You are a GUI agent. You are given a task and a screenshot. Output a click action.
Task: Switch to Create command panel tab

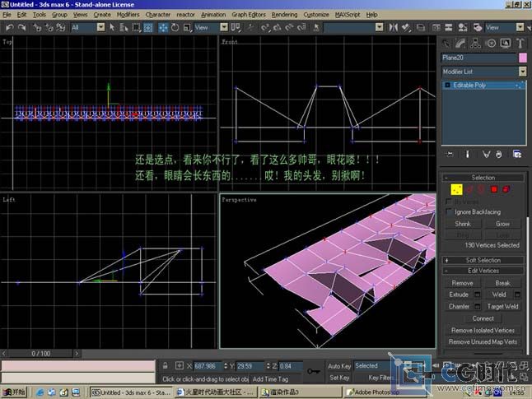click(x=446, y=44)
